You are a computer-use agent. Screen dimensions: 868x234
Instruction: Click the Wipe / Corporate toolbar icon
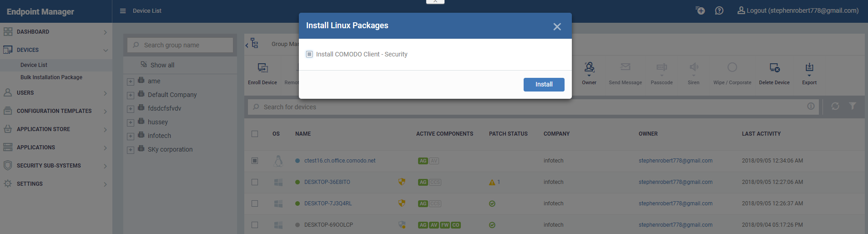(x=732, y=67)
